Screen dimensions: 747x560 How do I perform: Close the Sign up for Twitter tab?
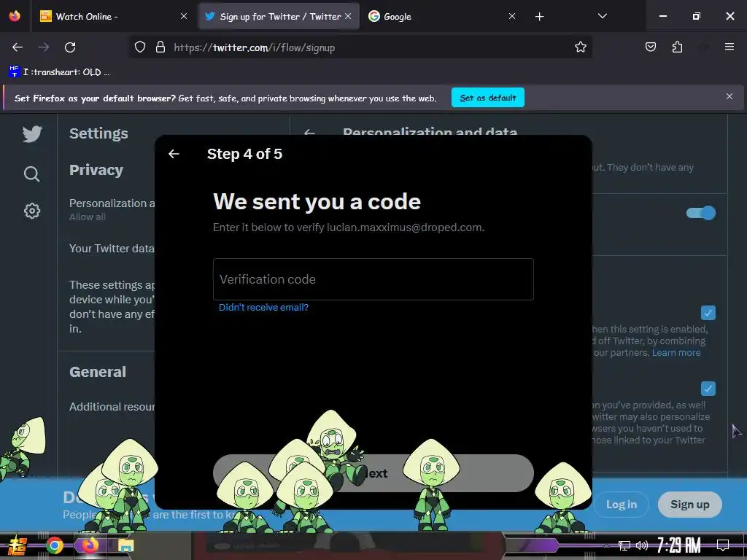348,16
